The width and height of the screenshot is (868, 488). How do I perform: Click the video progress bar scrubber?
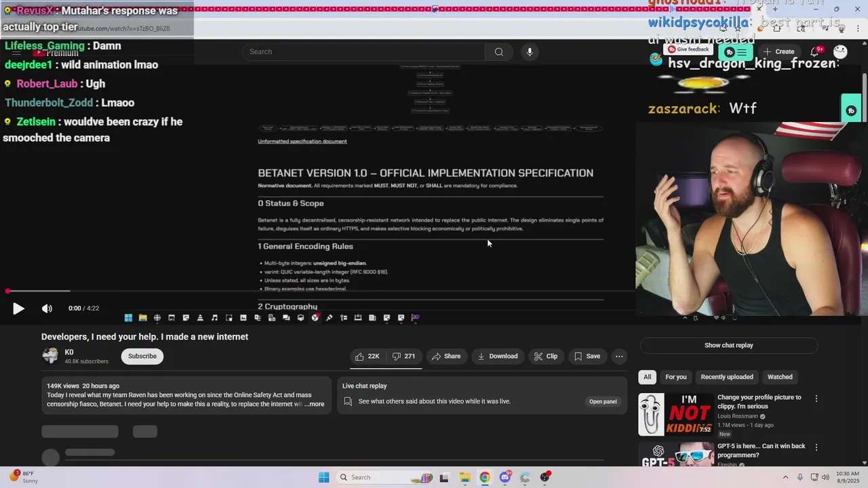tap(7, 291)
